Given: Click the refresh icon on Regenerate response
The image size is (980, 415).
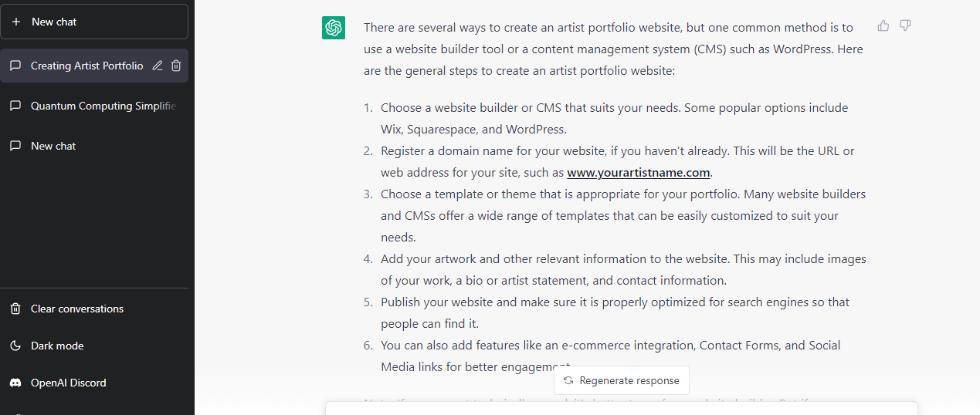Looking at the screenshot, I should [x=568, y=380].
